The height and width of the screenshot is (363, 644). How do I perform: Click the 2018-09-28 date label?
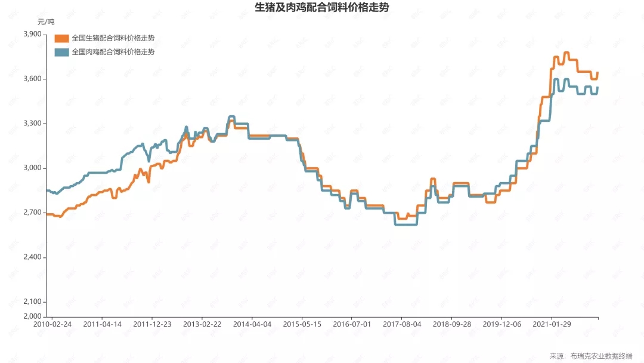(452, 324)
